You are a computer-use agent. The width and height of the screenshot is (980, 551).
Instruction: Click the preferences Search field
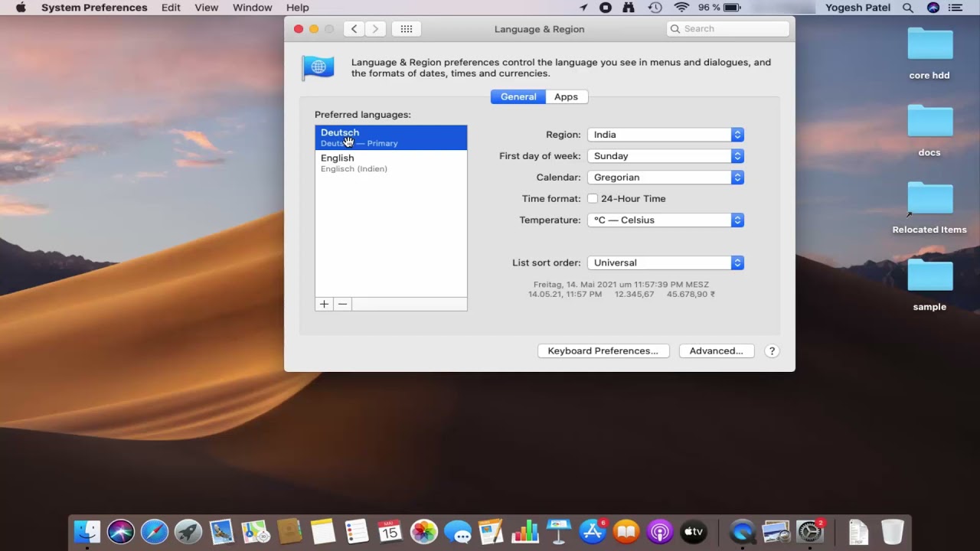point(728,29)
